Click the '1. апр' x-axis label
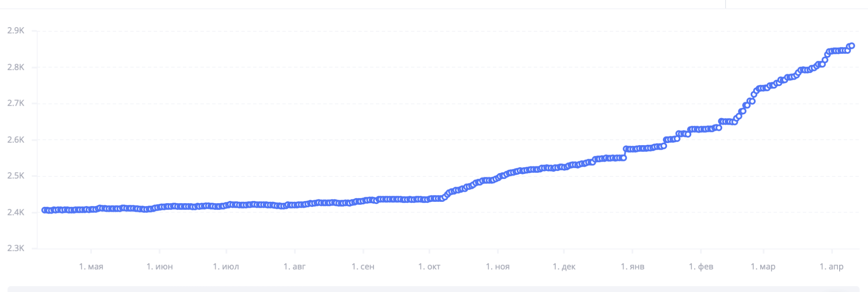Viewport: 868px width, 292px height. (832, 267)
